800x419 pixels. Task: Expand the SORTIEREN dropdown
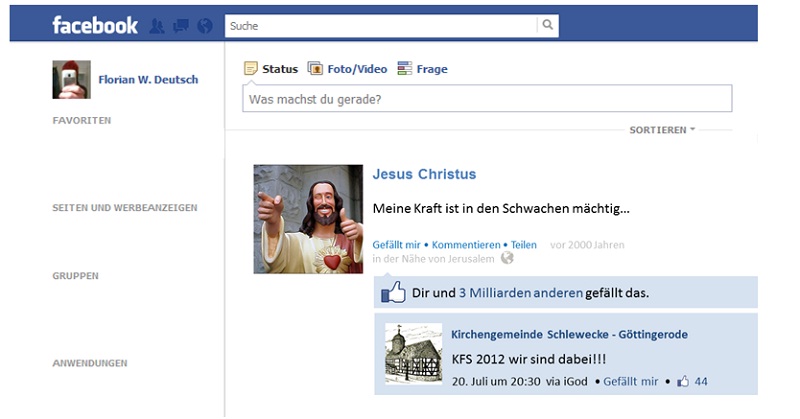(662, 130)
